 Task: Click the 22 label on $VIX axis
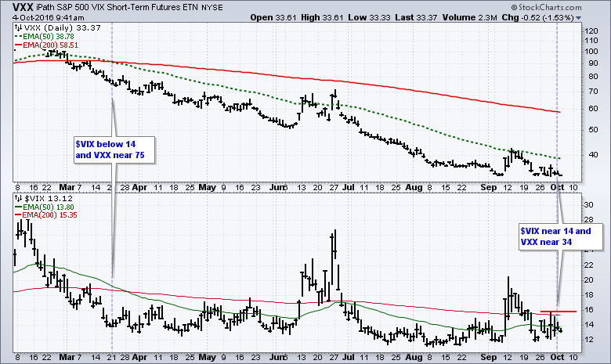(589, 265)
